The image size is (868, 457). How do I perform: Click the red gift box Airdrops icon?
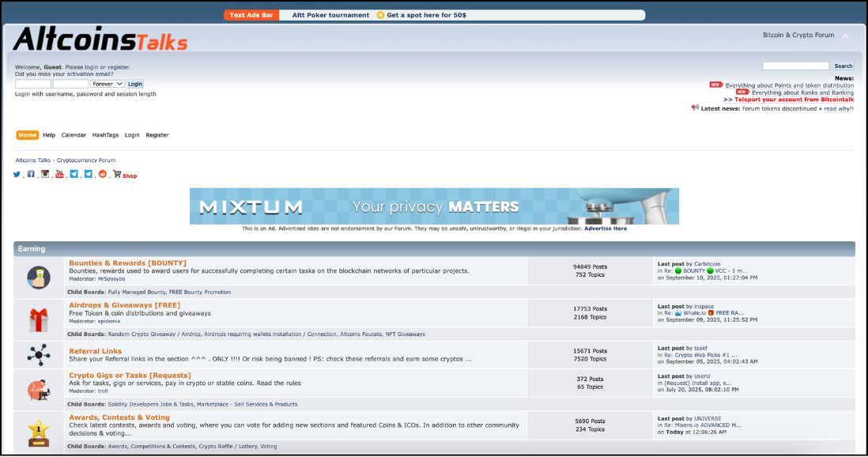pyautogui.click(x=39, y=319)
